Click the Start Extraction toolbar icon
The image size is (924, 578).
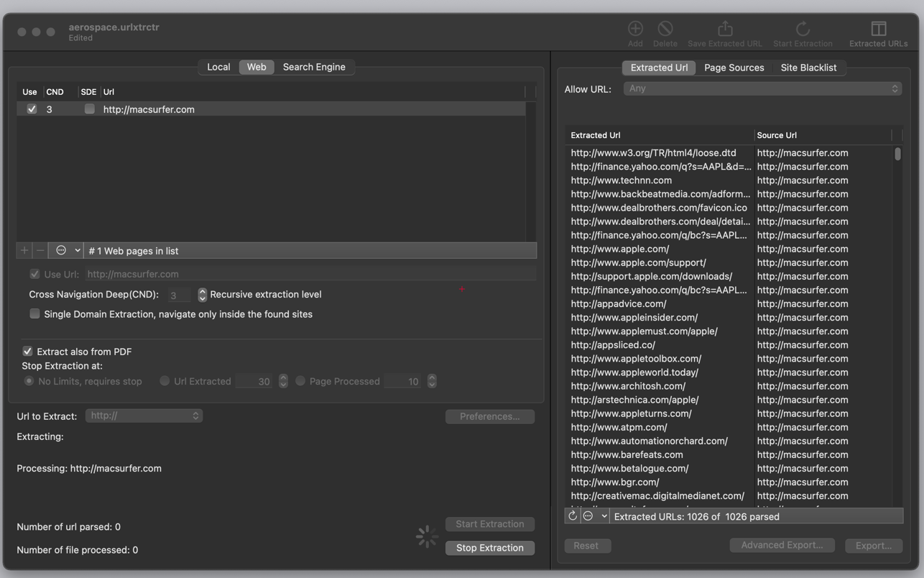point(803,29)
